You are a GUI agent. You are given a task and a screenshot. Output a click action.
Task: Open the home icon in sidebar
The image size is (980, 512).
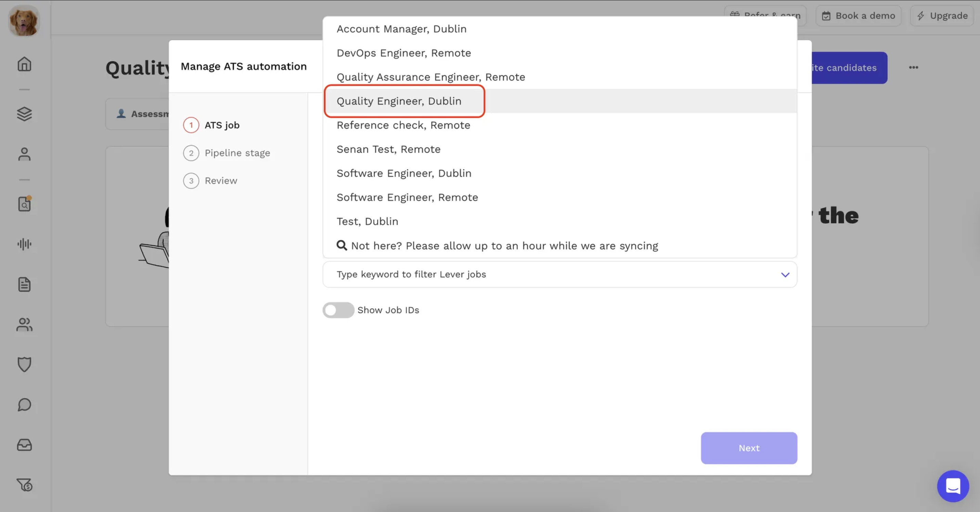[24, 64]
